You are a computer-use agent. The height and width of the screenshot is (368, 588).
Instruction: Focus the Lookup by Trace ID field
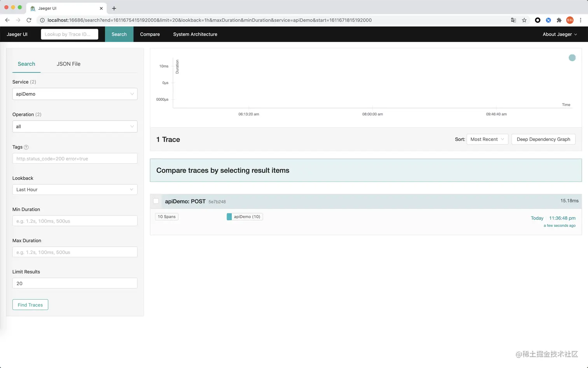70,34
